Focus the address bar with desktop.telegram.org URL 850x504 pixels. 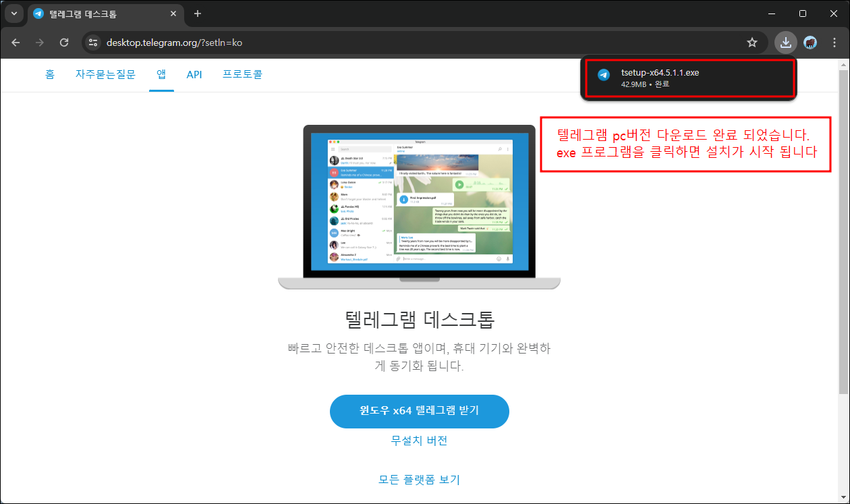[x=424, y=43]
